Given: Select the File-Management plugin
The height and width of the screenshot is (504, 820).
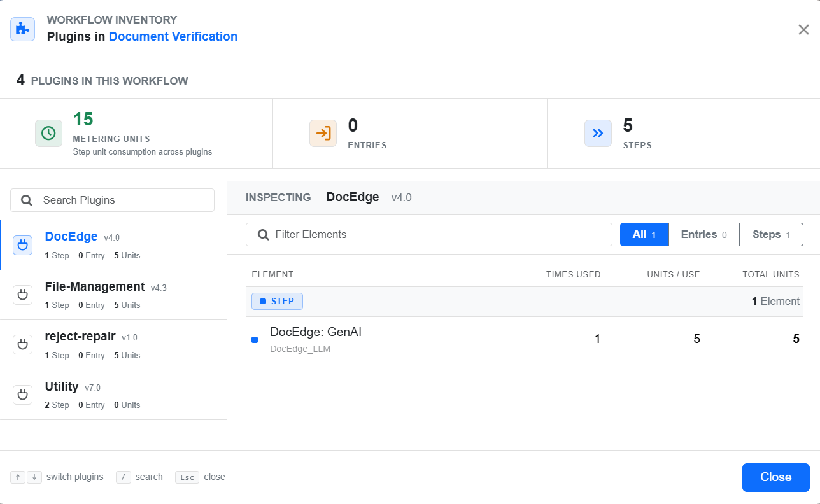Looking at the screenshot, I should pos(113,295).
